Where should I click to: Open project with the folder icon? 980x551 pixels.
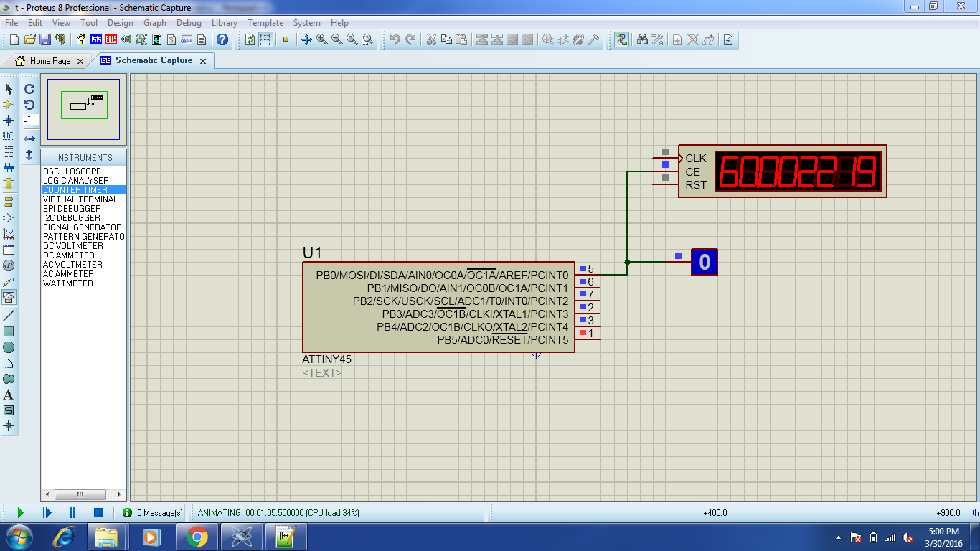pyautogui.click(x=29, y=39)
